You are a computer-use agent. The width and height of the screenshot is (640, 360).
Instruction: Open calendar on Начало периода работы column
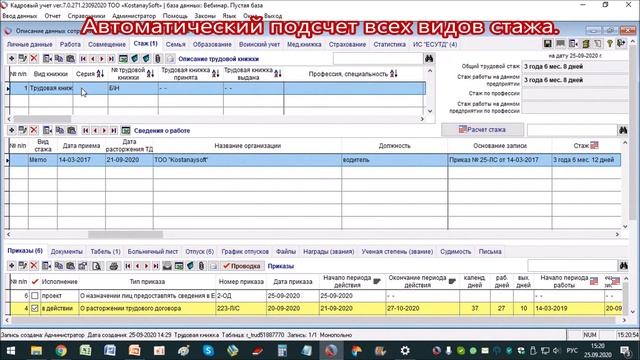(x=594, y=281)
